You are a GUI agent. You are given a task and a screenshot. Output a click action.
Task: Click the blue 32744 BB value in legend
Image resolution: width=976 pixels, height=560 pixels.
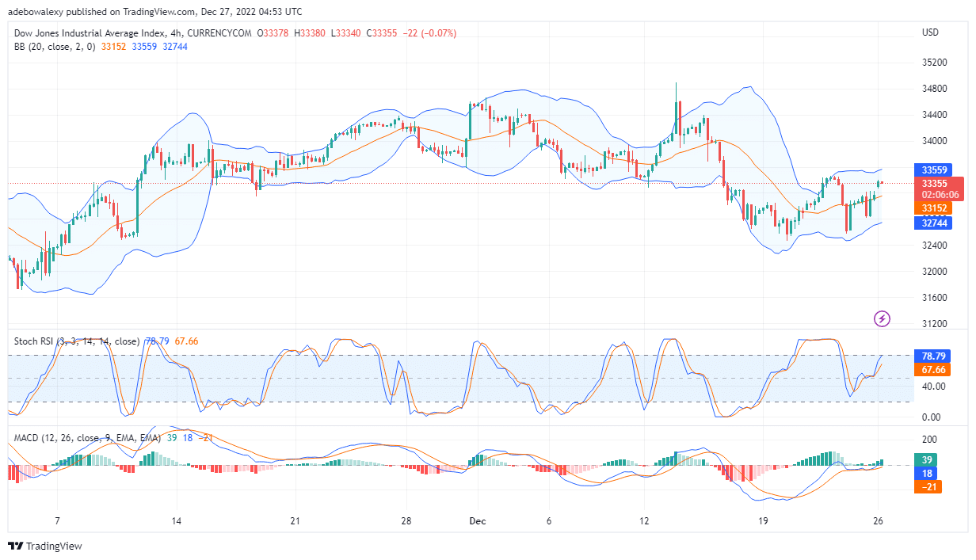175,47
